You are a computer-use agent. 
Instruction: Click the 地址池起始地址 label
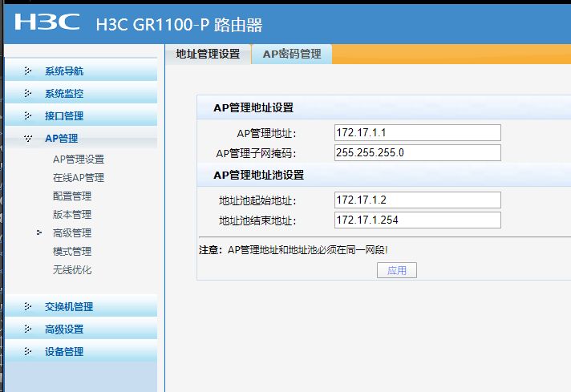point(257,200)
